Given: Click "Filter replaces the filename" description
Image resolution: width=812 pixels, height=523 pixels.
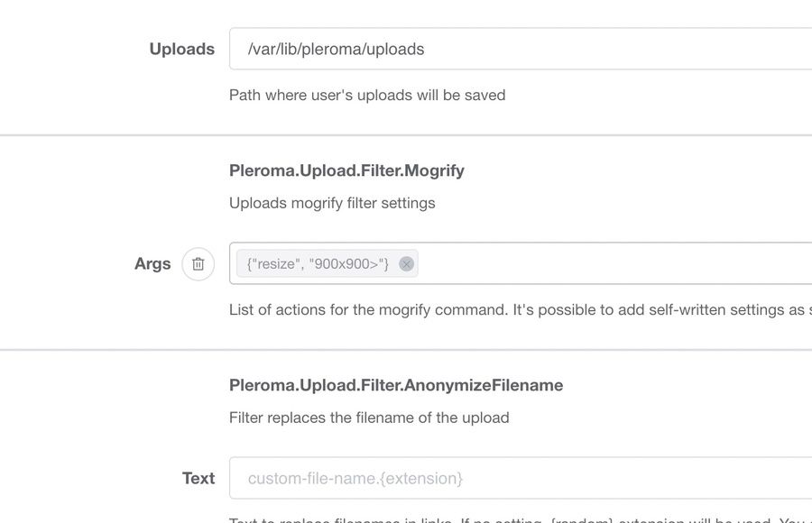Looking at the screenshot, I should 369,417.
